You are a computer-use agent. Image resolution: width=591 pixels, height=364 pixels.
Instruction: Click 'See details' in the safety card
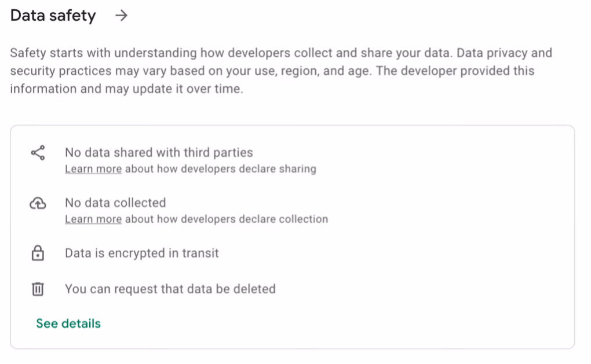[x=68, y=323]
